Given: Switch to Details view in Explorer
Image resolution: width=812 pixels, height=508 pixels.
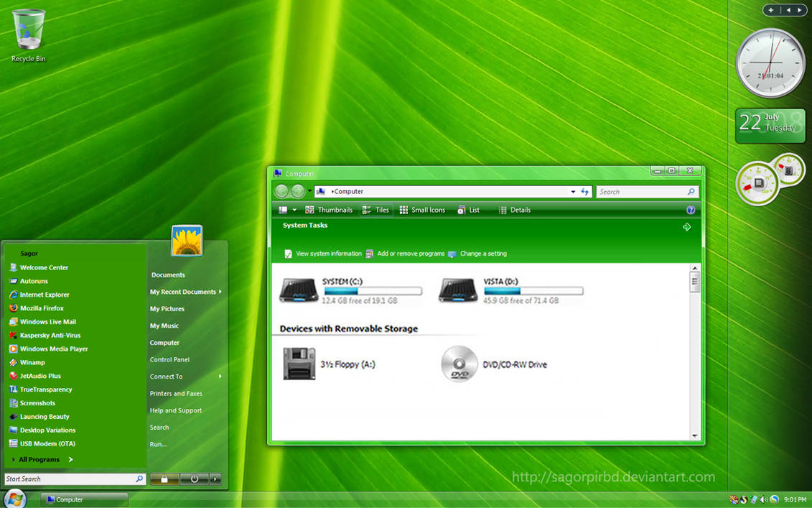Looking at the screenshot, I should (515, 209).
